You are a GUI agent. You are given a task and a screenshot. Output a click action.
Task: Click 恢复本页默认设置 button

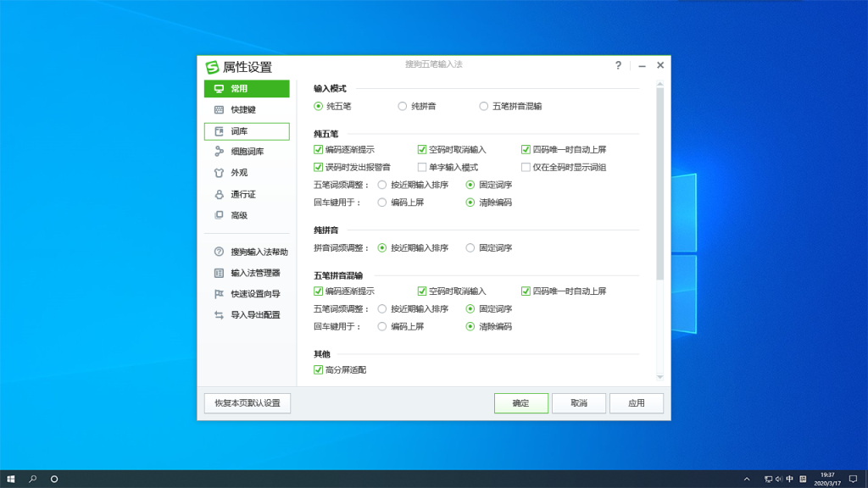click(248, 403)
